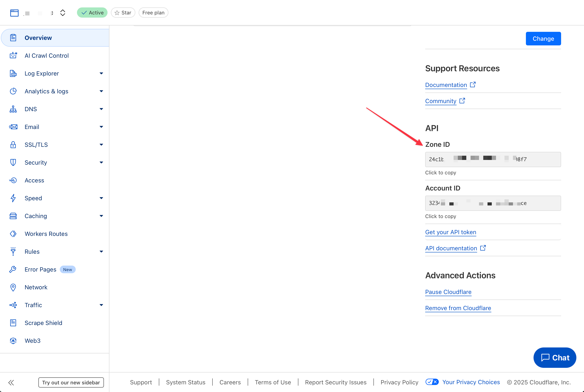This screenshot has width=584, height=392.
Task: Expand the SSL/TLS section arrow
Action: pyautogui.click(x=101, y=145)
